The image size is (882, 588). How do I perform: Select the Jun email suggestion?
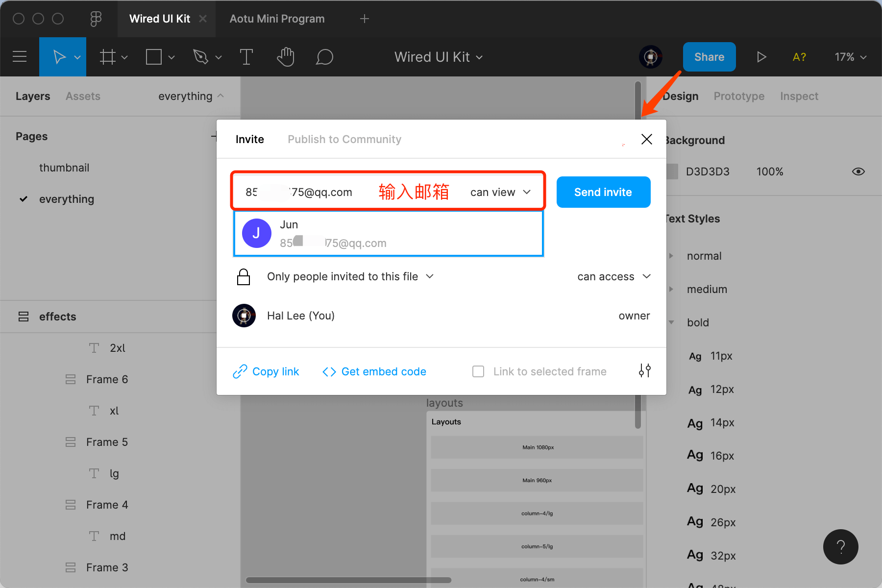point(388,233)
